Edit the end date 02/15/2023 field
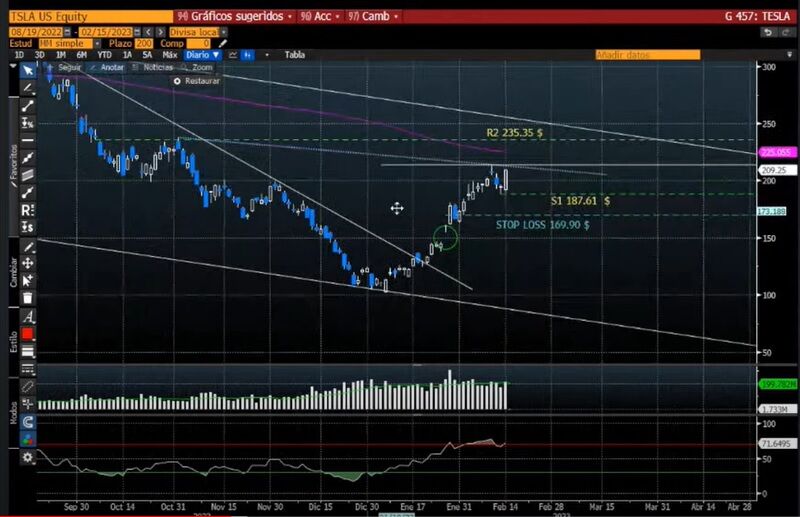This screenshot has height=517, width=800. click(106, 32)
